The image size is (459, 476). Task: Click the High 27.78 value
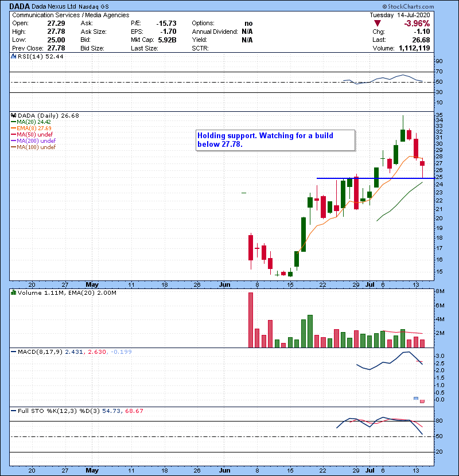pos(56,32)
